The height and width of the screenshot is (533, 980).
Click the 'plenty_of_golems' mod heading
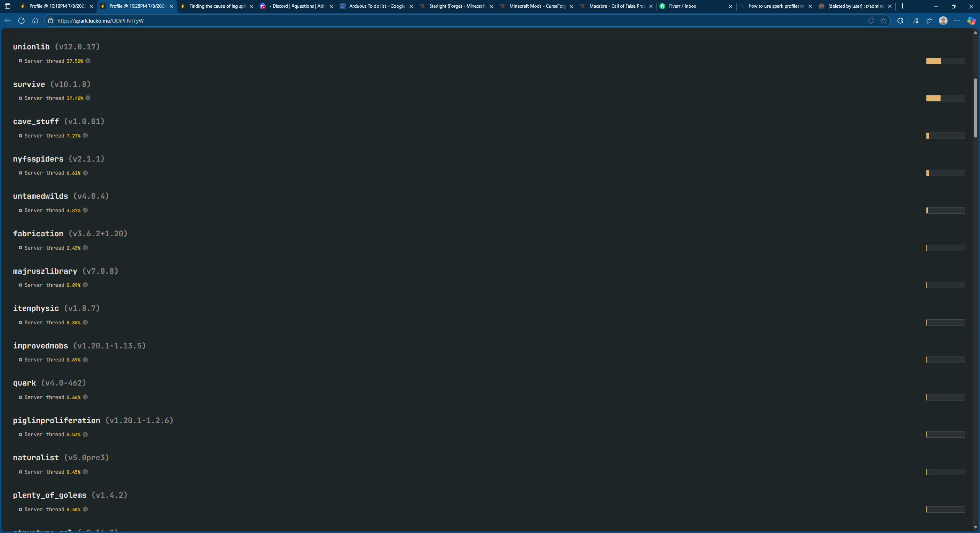click(x=50, y=495)
